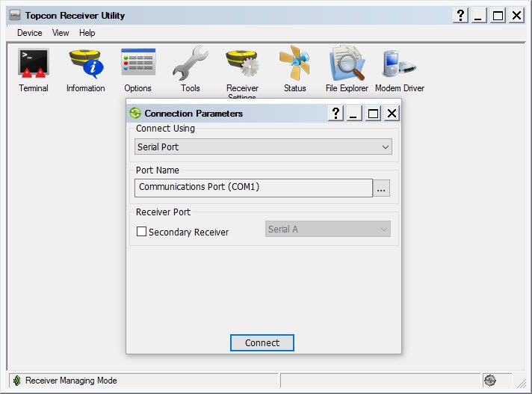The height and width of the screenshot is (394, 532).
Task: Click the Receiver Managing Mode status text
Action: click(71, 381)
